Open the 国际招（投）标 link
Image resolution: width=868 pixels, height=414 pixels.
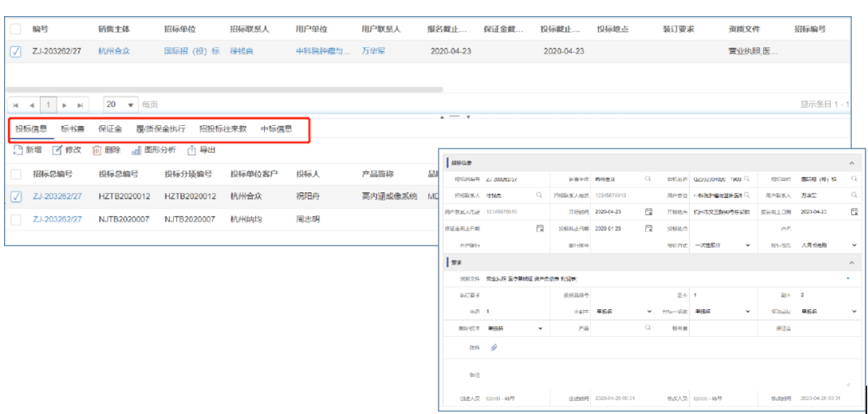coord(192,51)
